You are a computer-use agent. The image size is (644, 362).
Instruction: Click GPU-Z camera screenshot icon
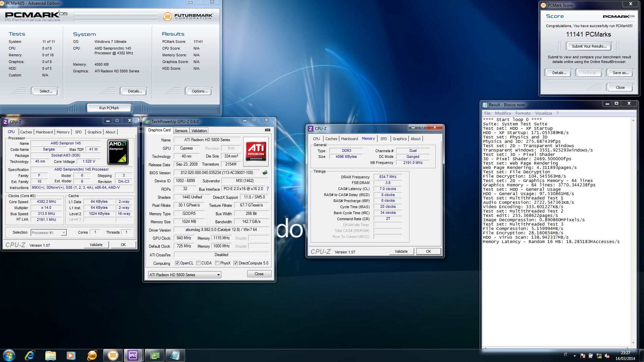[x=267, y=130]
